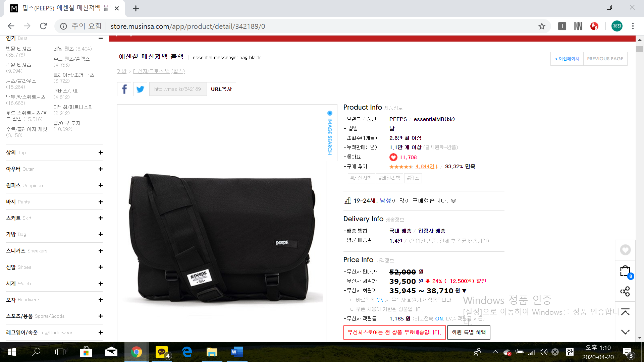The image size is (644, 362).
Task: Click the wishlist heart sidebar button
Action: (625, 250)
